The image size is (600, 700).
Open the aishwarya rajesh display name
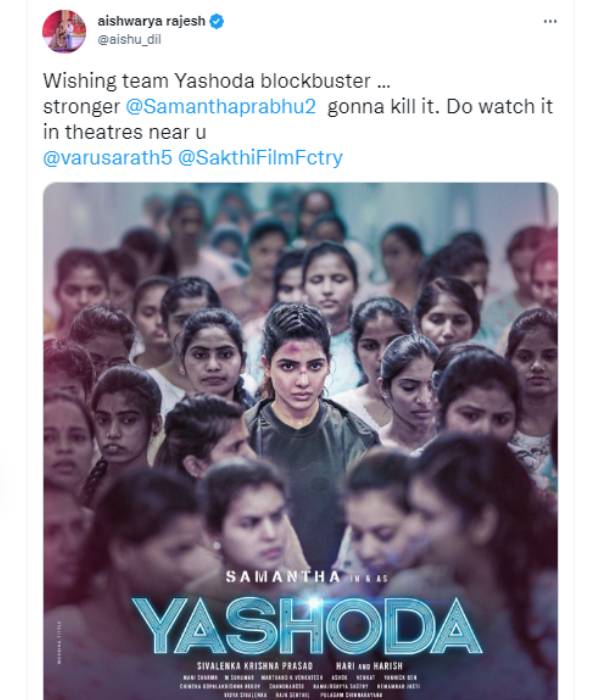coord(151,21)
